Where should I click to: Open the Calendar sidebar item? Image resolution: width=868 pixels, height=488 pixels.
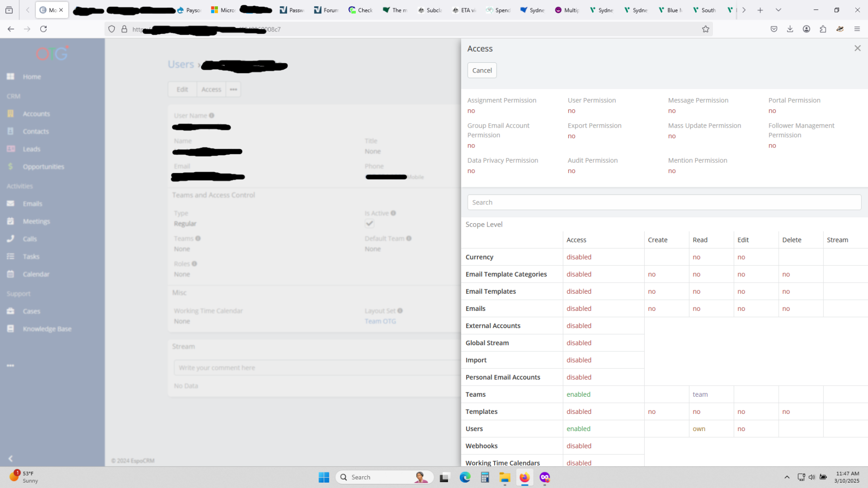pos(36,274)
